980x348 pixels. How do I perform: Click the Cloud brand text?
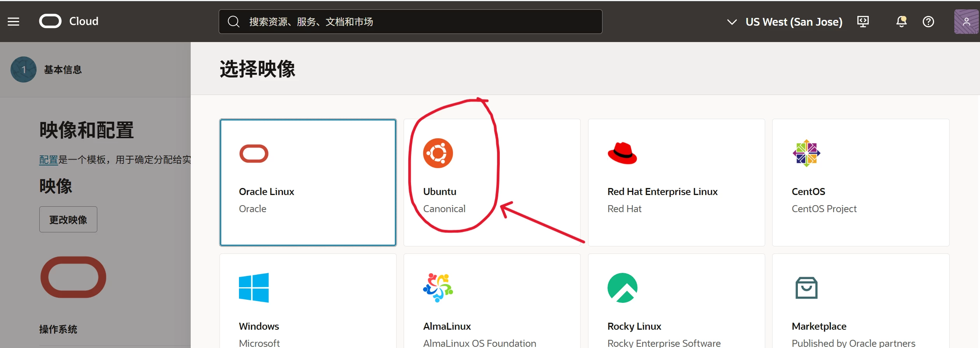pos(84,21)
